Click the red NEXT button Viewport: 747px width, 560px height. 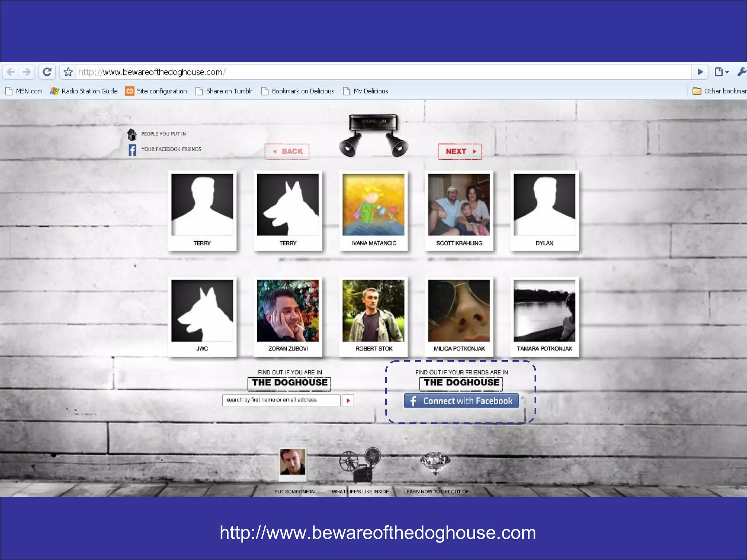(x=460, y=151)
